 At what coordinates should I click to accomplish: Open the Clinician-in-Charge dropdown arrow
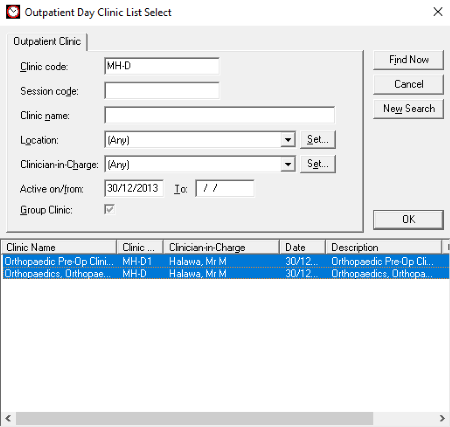click(288, 164)
